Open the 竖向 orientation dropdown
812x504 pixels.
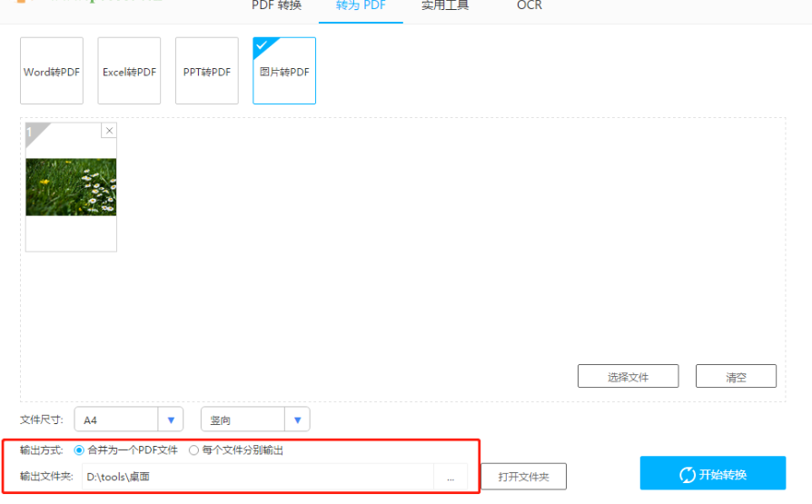[255, 420]
